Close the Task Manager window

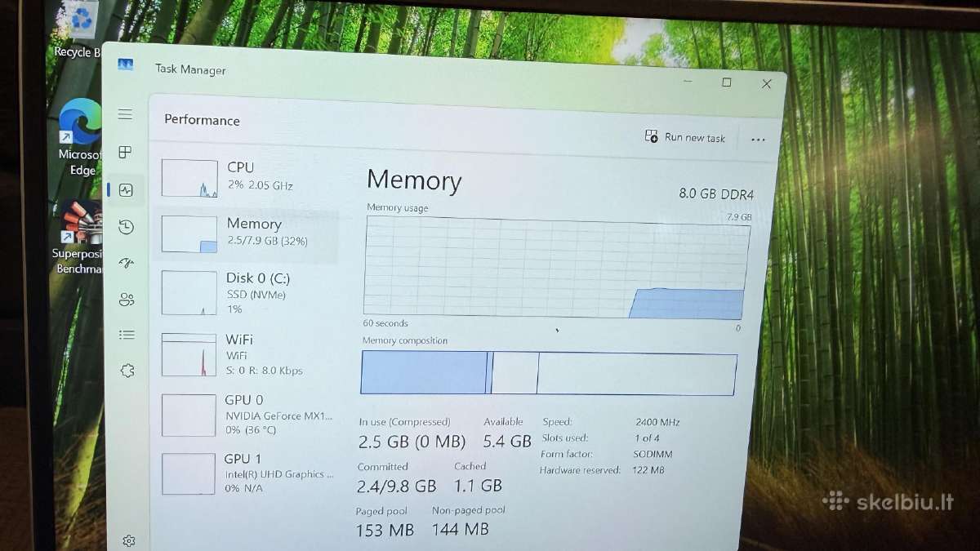pyautogui.click(x=766, y=83)
